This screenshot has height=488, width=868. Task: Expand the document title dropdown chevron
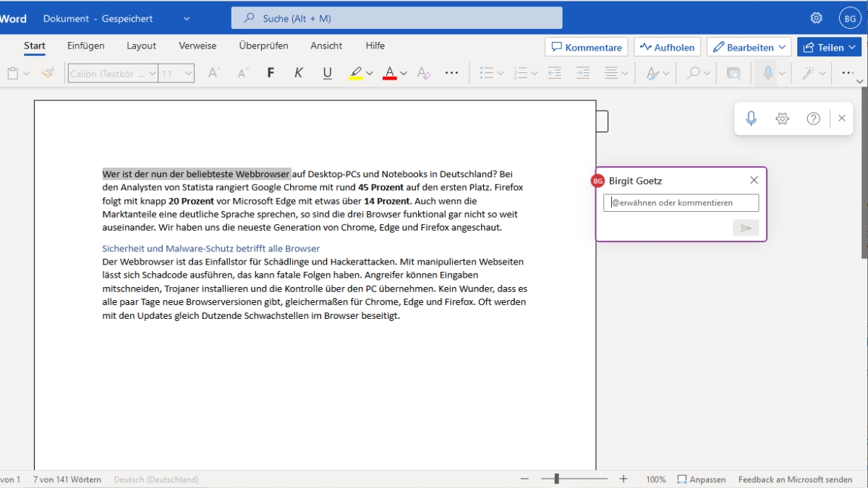(x=187, y=18)
